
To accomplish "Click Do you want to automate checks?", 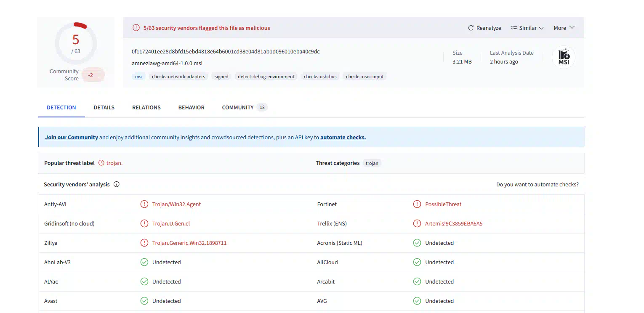I will click(538, 184).
